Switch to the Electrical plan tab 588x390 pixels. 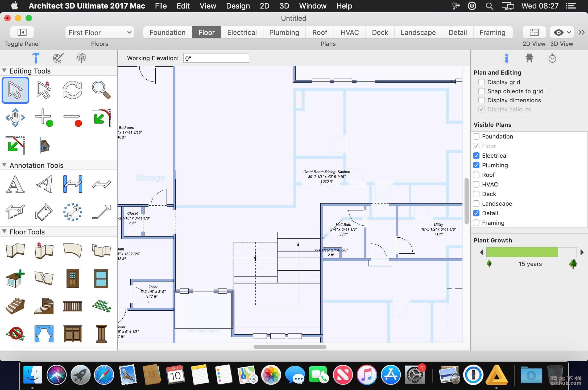coord(242,32)
